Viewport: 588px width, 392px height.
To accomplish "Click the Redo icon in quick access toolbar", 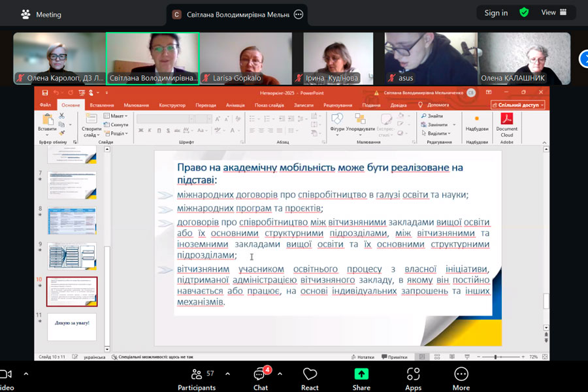I will point(71,93).
